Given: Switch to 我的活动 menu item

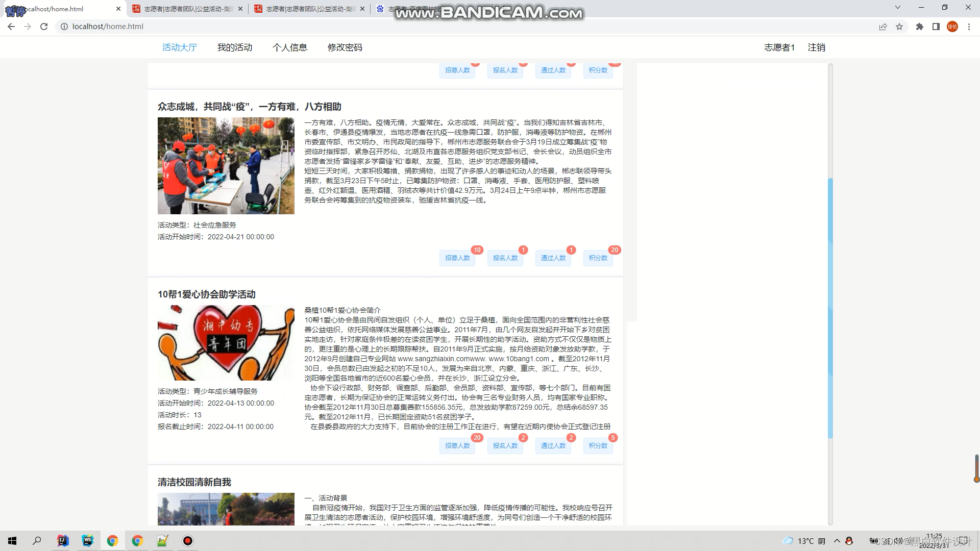Looking at the screenshot, I should (x=234, y=47).
